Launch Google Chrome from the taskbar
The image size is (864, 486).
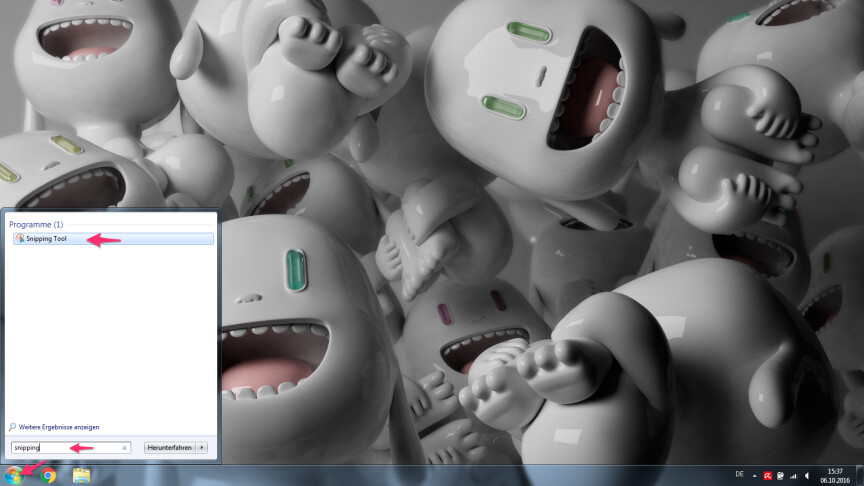tap(48, 475)
